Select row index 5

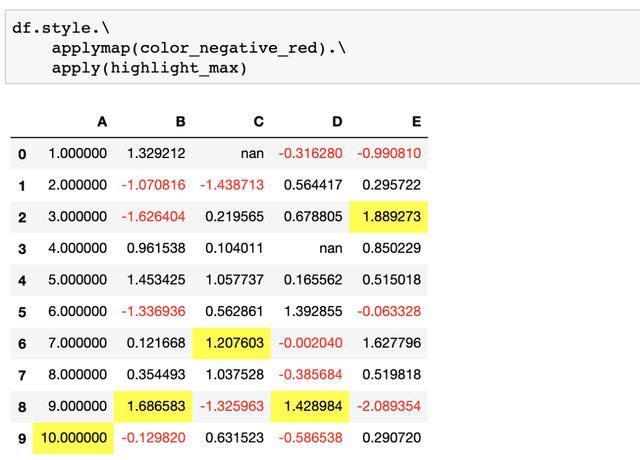(x=22, y=312)
